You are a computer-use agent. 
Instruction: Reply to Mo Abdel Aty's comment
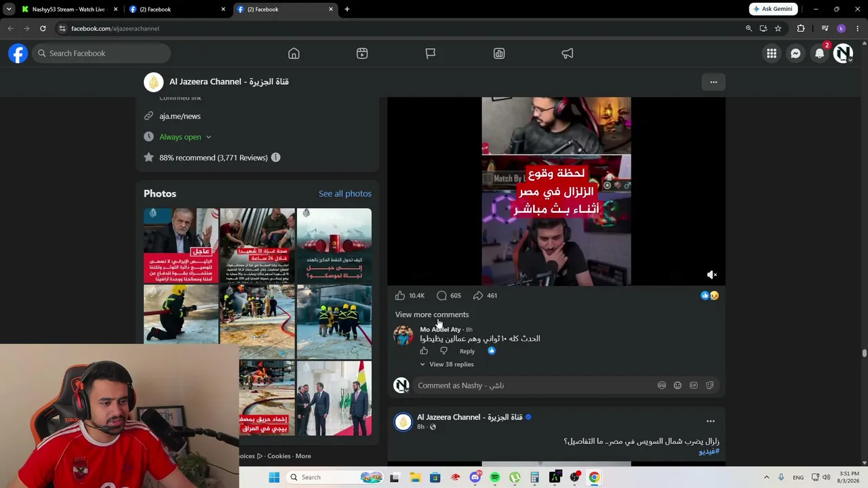(x=467, y=351)
